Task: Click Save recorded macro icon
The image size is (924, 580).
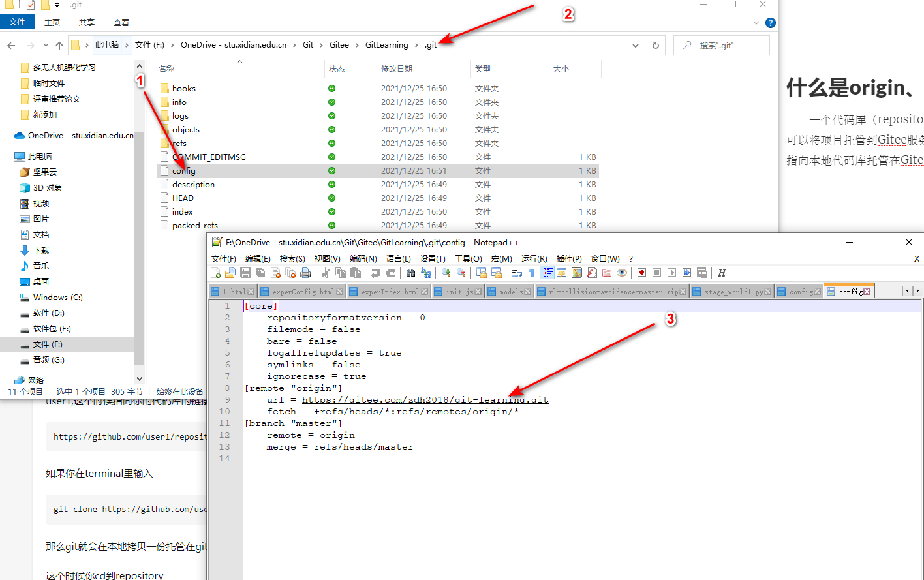Action: click(x=701, y=273)
